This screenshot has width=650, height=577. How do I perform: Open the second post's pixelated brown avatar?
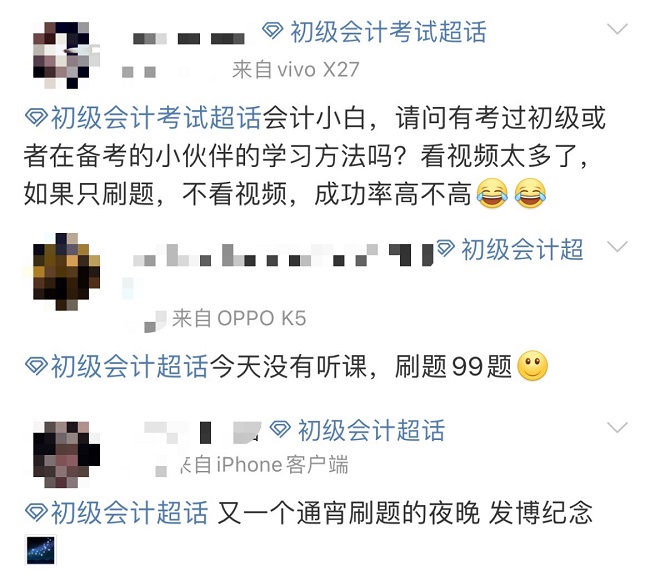point(66,272)
